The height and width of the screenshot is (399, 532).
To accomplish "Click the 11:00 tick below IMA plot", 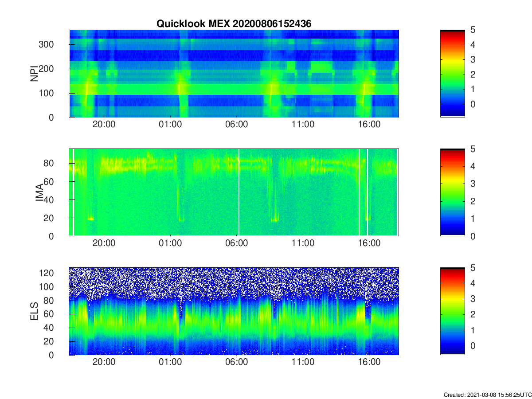I will [x=303, y=243].
